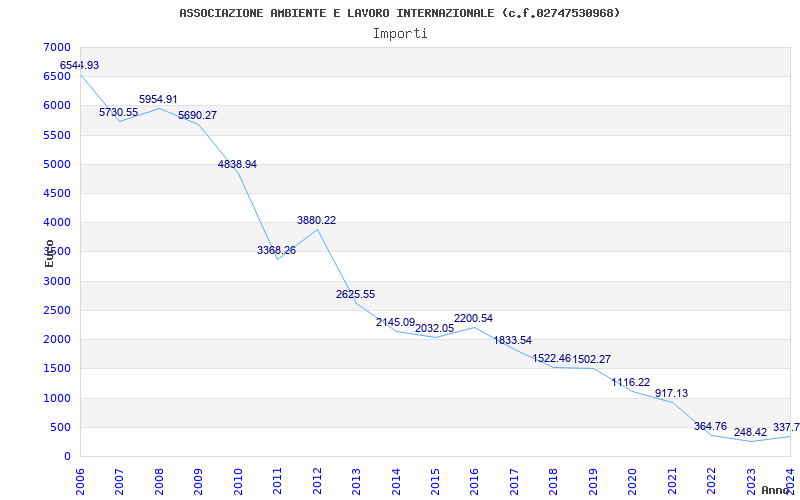Click the 6000 value on Euro axis
This screenshot has width=800, height=500.
(58, 106)
